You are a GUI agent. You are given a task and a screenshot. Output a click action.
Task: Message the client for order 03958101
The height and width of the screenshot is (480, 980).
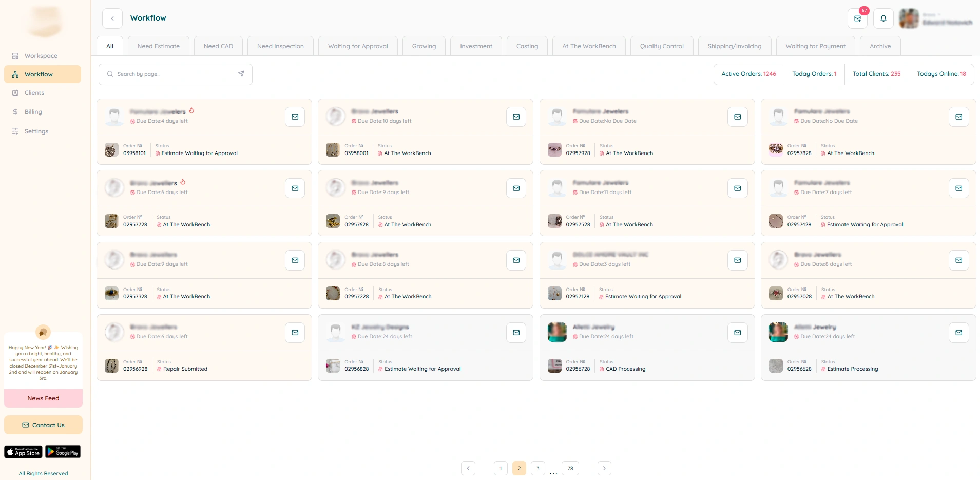[x=295, y=117]
